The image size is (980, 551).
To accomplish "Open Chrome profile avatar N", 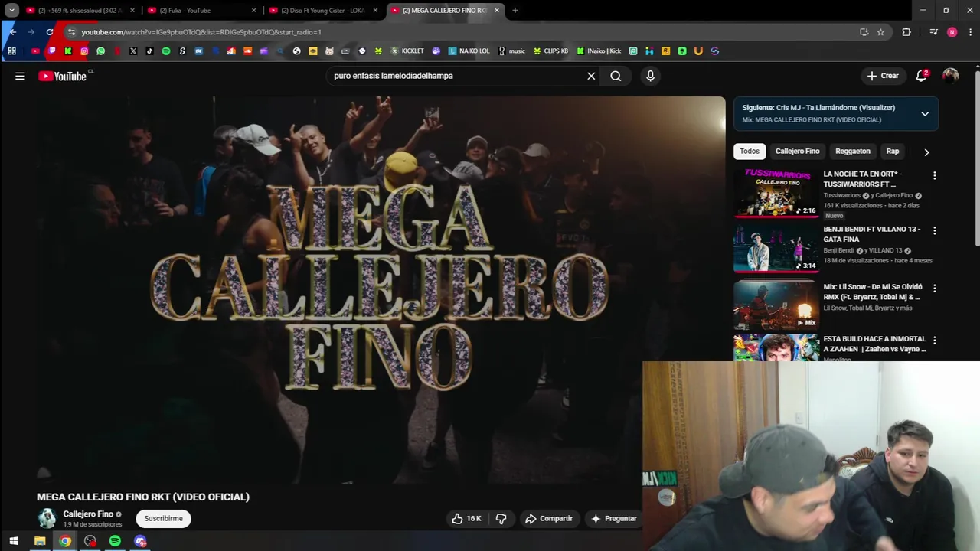I will pos(952,32).
